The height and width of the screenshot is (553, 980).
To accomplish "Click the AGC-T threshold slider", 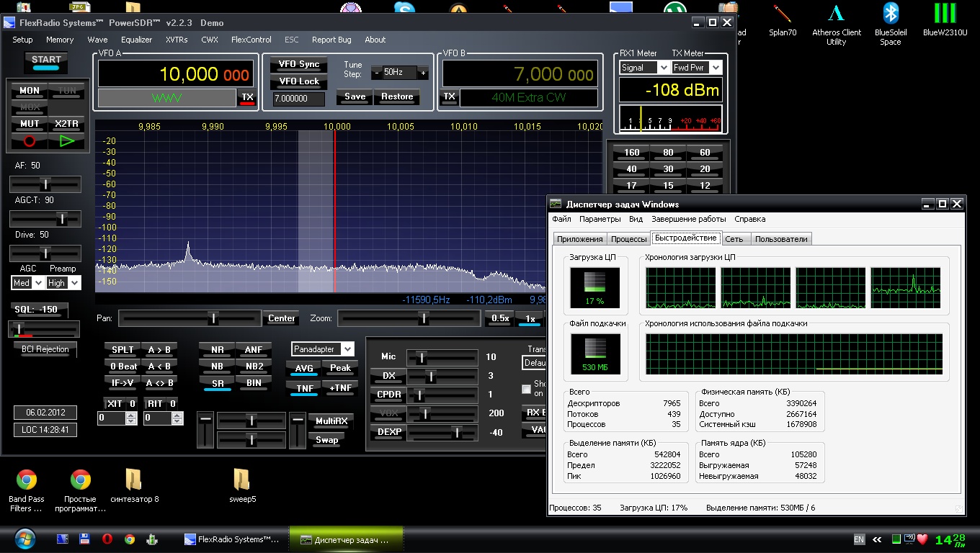I will pyautogui.click(x=45, y=218).
